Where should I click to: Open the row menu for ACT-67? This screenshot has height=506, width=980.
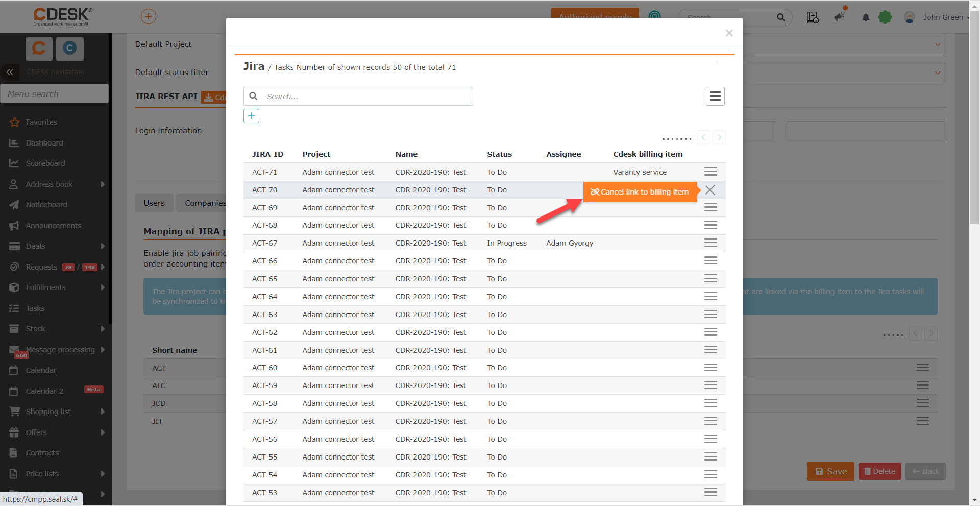pyautogui.click(x=710, y=243)
